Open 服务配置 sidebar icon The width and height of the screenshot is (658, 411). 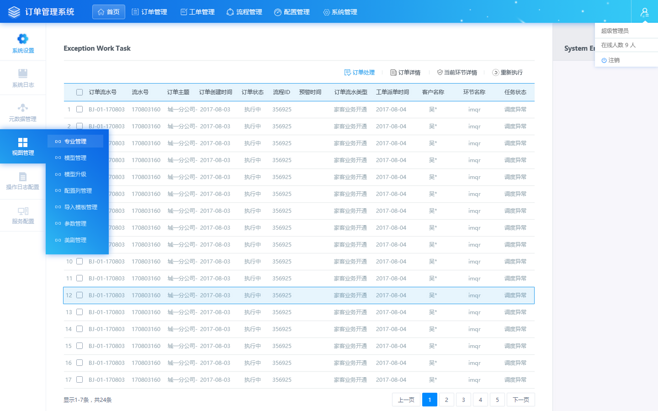pos(23,211)
